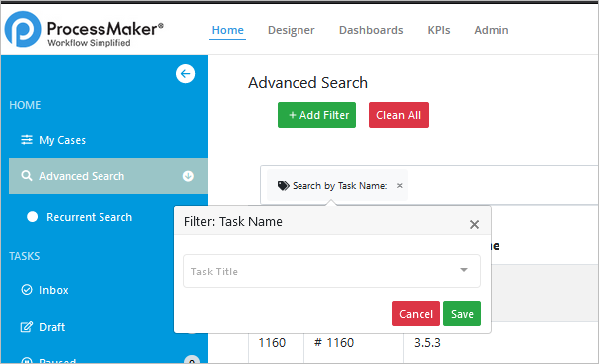Collapse sidebar with the back arrow icon
The width and height of the screenshot is (599, 364).
tap(186, 73)
